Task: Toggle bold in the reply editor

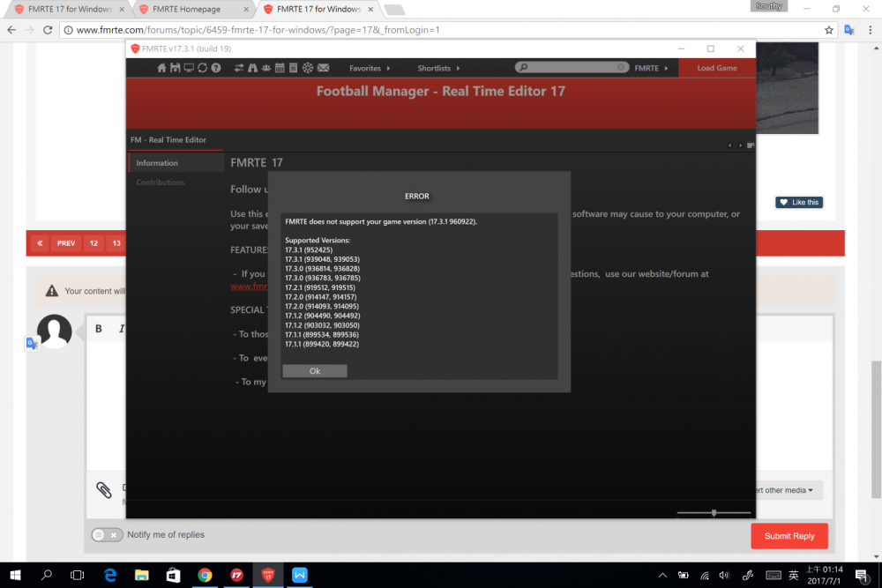Action: 99,329
